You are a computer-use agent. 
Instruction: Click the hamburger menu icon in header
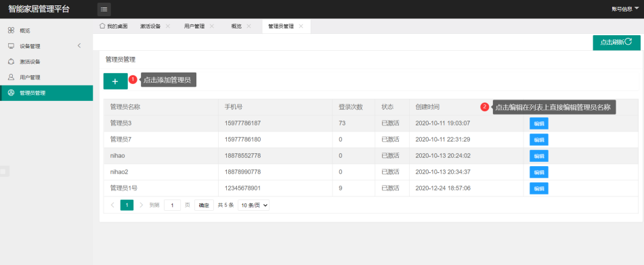[104, 9]
